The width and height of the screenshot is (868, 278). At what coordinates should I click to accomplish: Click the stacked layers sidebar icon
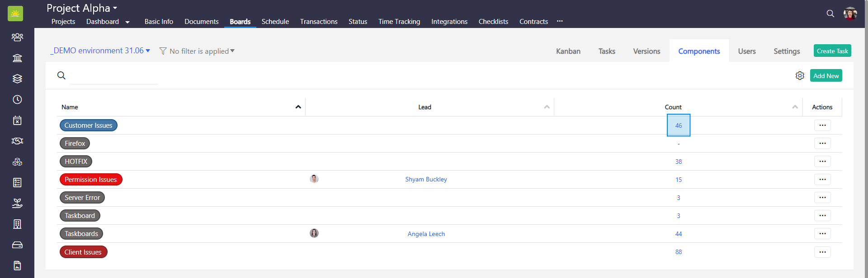click(17, 79)
